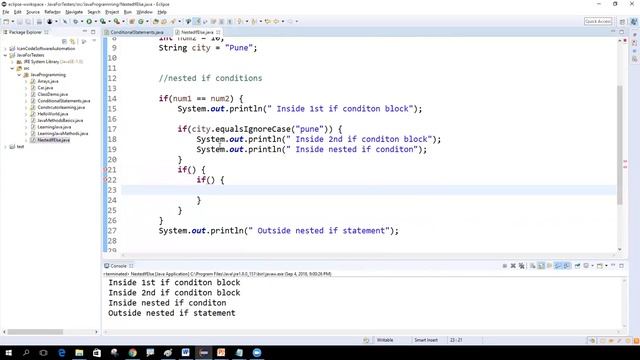Open the Run menu
Screen dimensions: 640x360
click(127, 12)
